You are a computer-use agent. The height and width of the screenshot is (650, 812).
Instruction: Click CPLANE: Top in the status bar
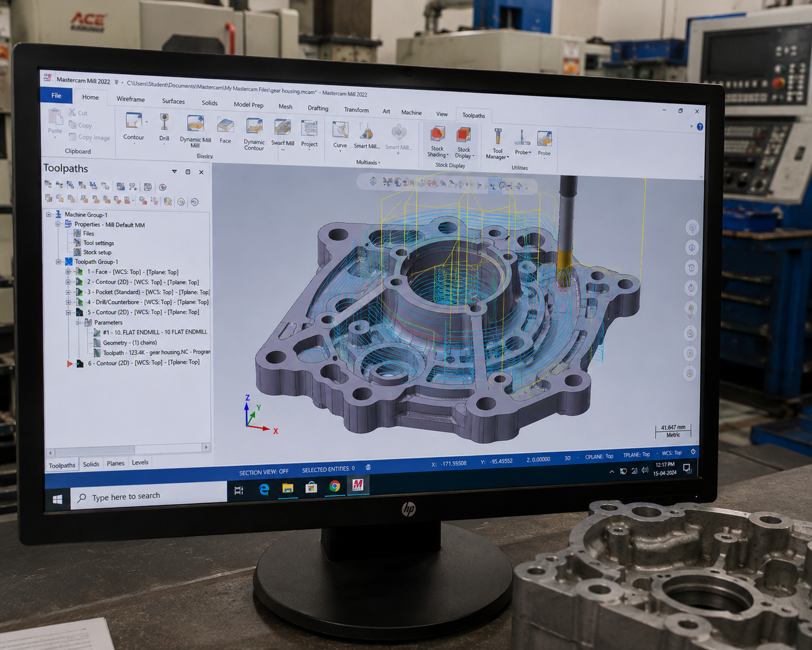click(x=599, y=457)
